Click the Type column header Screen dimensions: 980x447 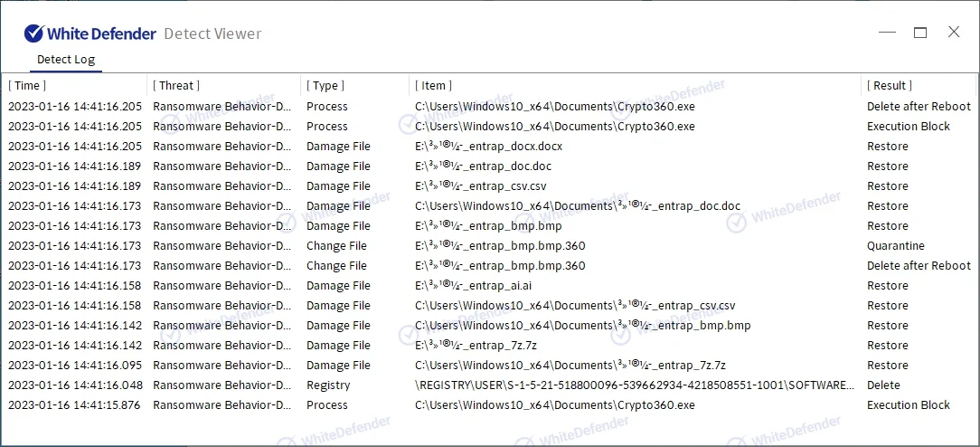(x=325, y=85)
